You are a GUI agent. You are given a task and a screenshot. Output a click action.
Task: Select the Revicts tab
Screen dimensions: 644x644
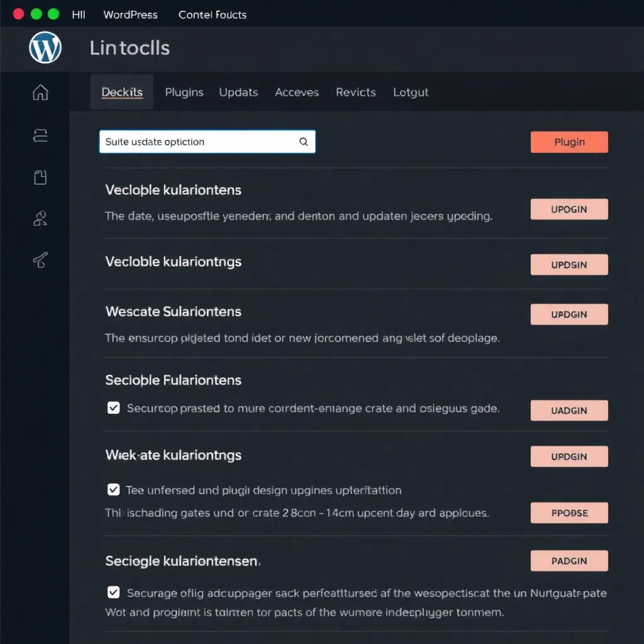pyautogui.click(x=355, y=92)
